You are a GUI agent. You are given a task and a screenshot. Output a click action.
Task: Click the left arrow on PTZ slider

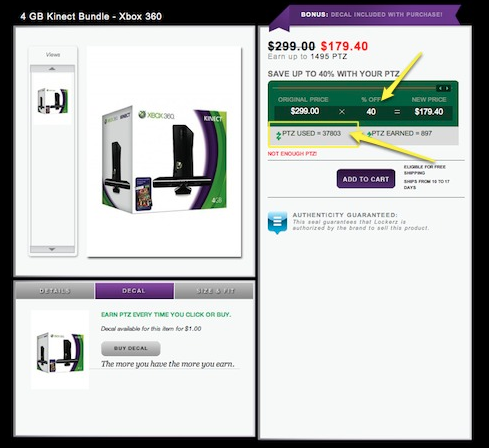[x=440, y=88]
